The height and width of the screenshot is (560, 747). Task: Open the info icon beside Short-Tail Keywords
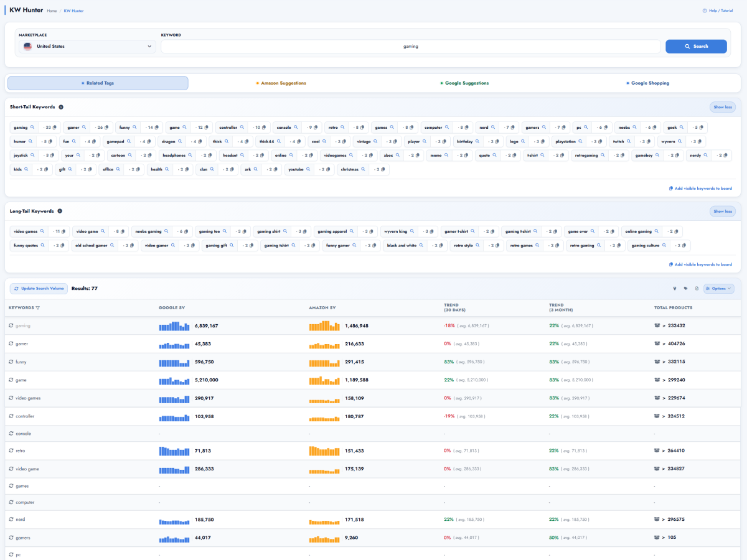(x=61, y=107)
